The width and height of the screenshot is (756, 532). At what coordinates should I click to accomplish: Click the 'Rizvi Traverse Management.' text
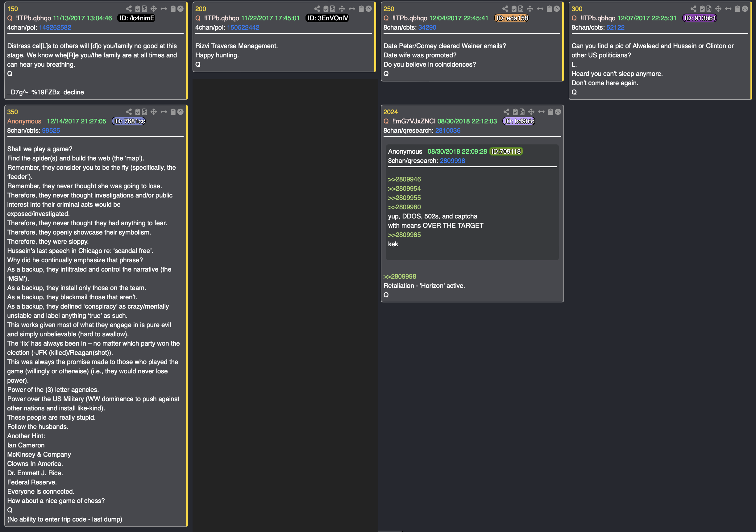point(236,46)
